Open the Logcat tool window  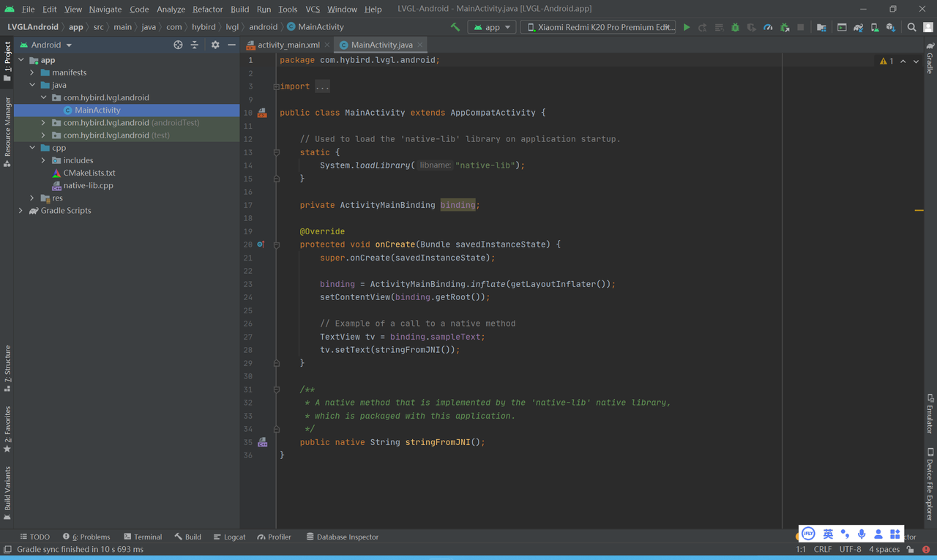(229, 537)
